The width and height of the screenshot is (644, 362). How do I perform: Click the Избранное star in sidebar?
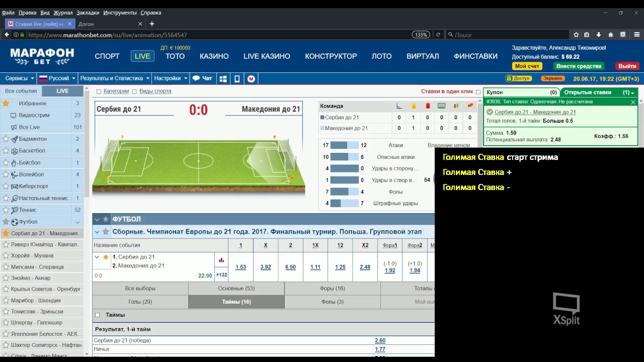coord(6,103)
